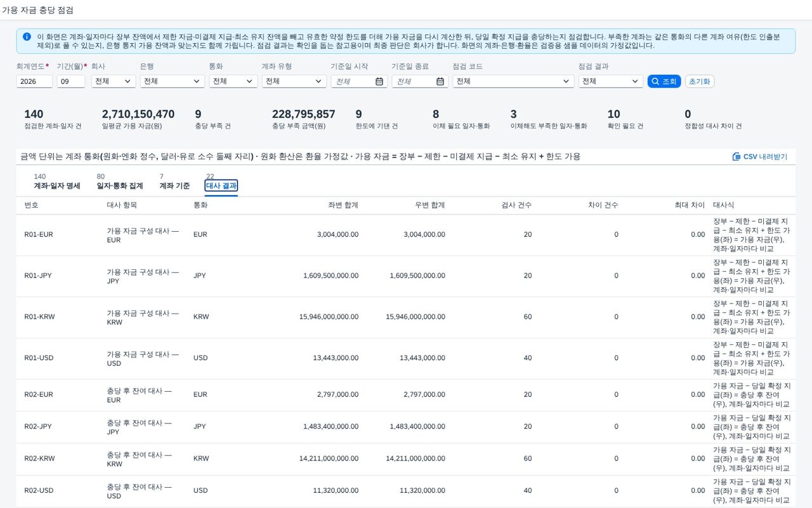Click the 점검한 계좌·일자 건 KPI tile

53,119
